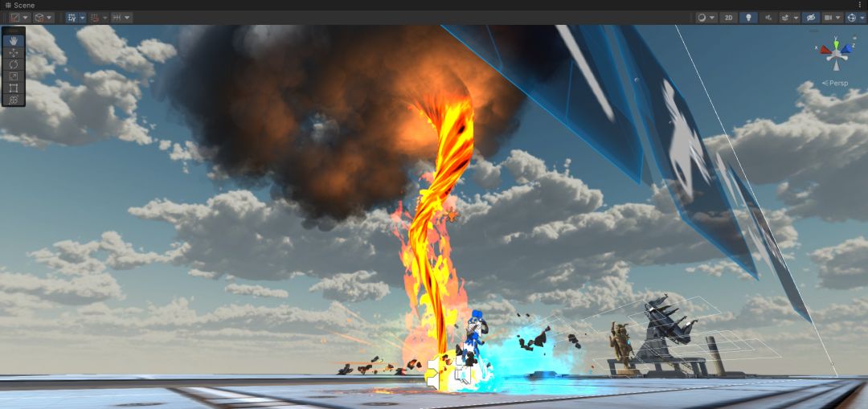Select the Move tool
Image resolution: width=868 pixels, height=409 pixels.
point(14,52)
